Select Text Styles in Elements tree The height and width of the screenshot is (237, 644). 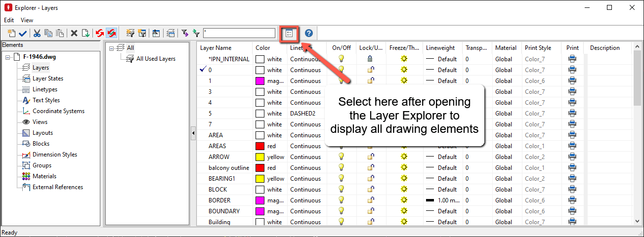coord(46,100)
